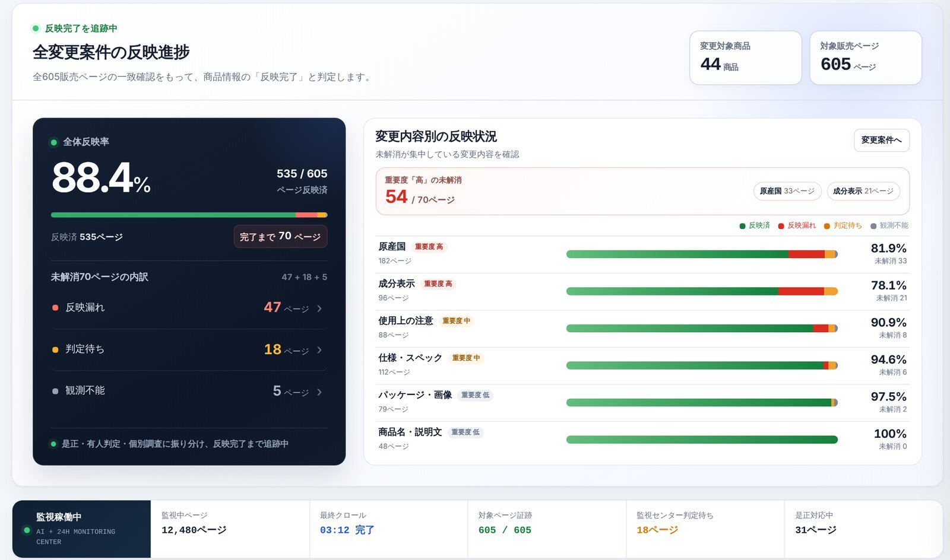Click the 成分表示 21ページ chip

coord(863,191)
